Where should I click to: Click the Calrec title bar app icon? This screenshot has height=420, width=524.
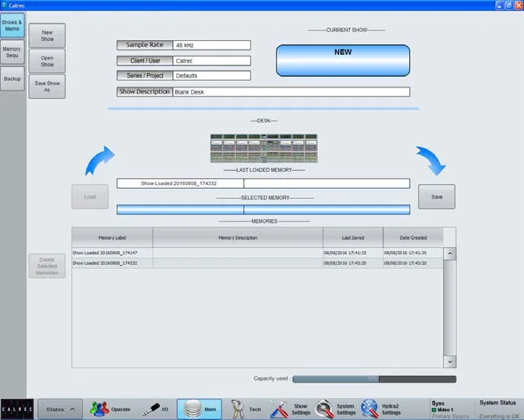pyautogui.click(x=5, y=5)
